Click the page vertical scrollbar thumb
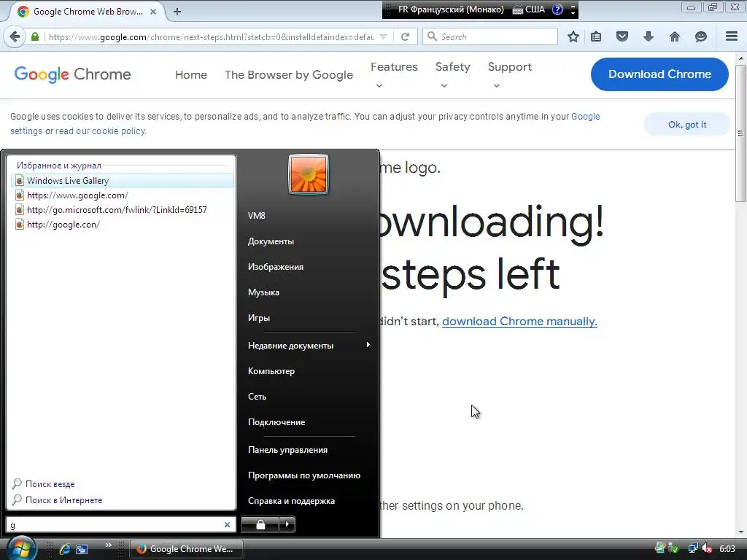 coord(740,133)
